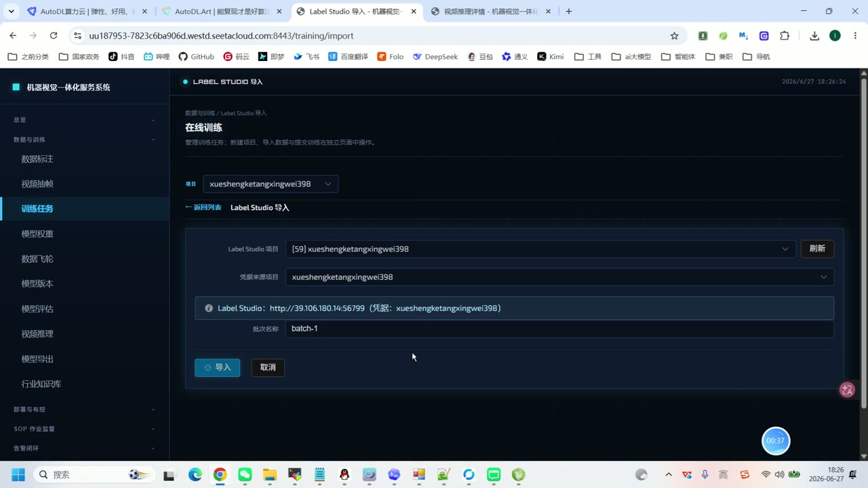
Task: Open File Explorer from the taskbar
Action: tap(270, 474)
